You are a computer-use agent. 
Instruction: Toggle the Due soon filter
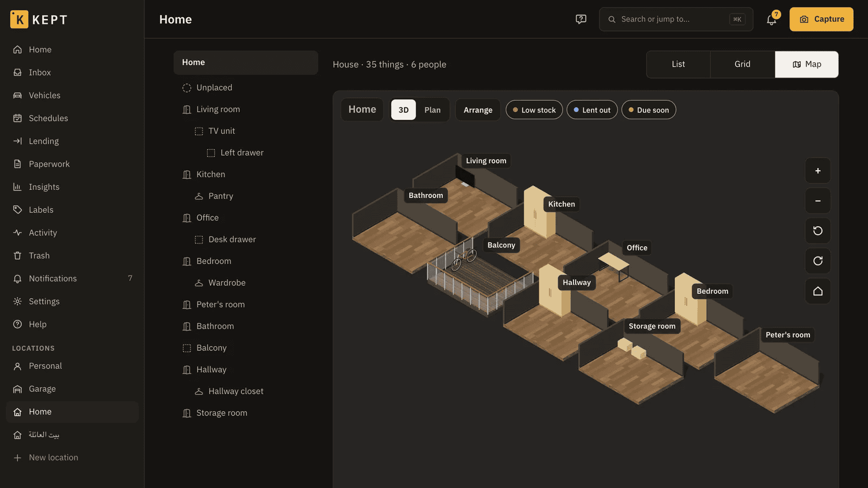[x=649, y=110]
